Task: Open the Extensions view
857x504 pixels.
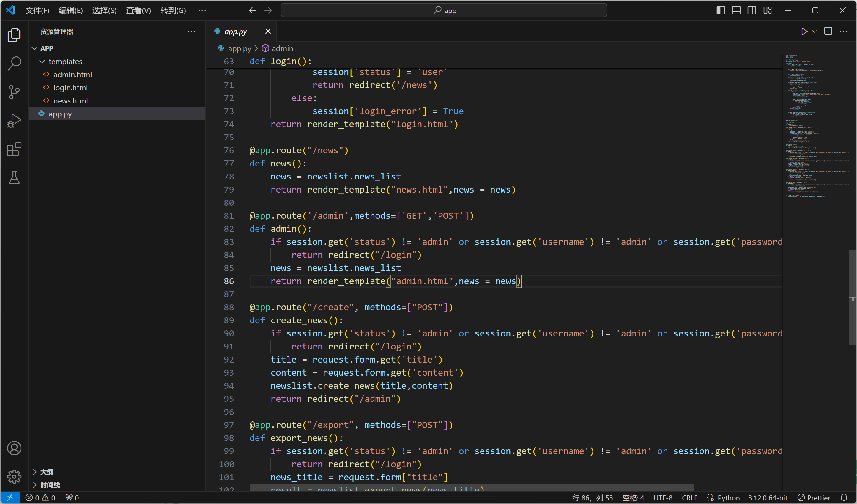Action: click(14, 149)
